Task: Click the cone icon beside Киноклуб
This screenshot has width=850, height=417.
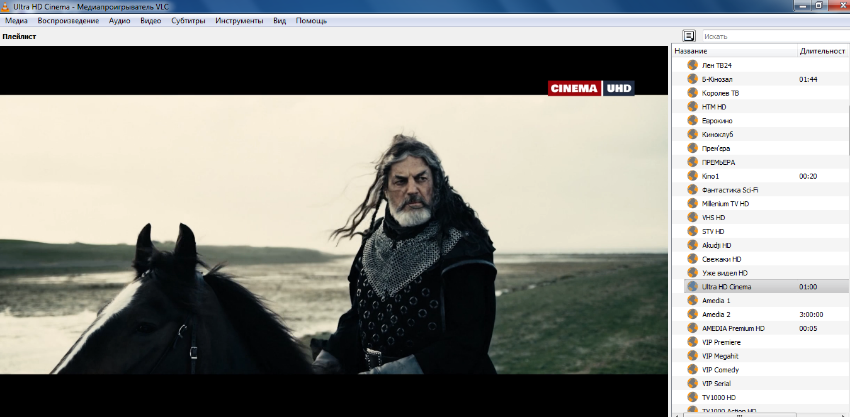Action: point(692,134)
